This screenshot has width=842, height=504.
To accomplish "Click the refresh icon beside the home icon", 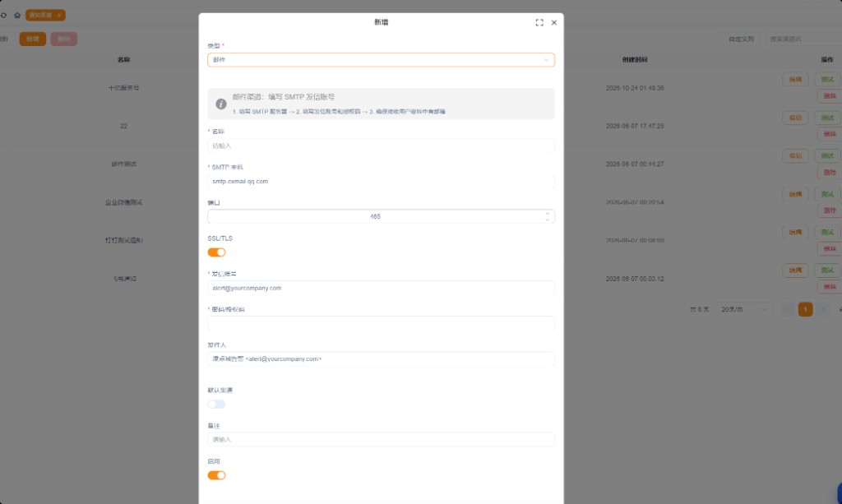I will click(4, 15).
